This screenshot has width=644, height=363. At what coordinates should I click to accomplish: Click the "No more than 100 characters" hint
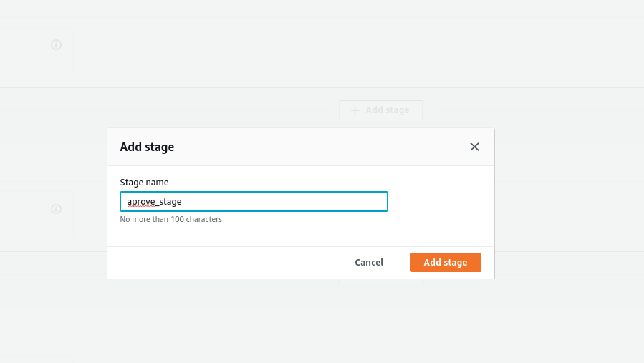click(x=170, y=219)
